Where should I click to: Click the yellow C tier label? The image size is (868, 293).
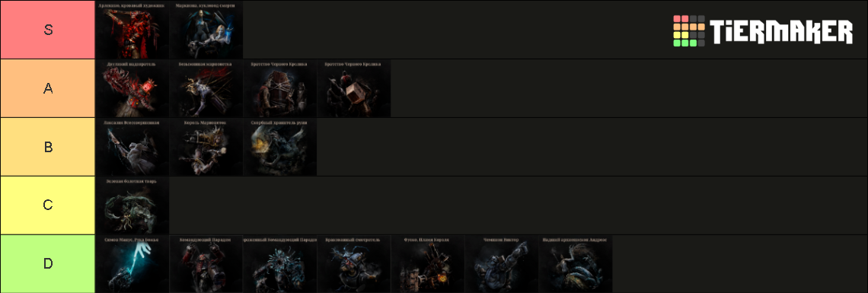pyautogui.click(x=48, y=205)
